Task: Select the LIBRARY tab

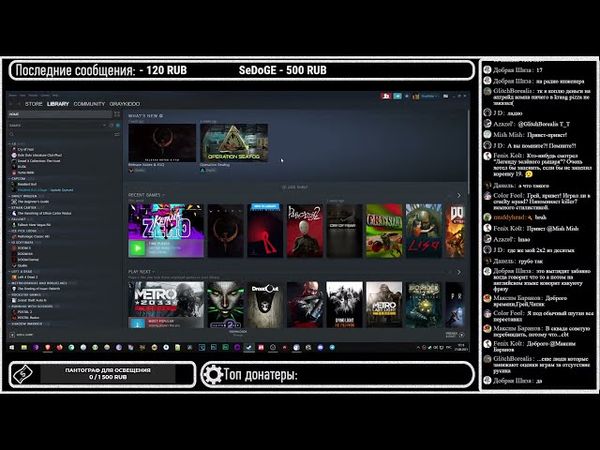Action: point(58,104)
